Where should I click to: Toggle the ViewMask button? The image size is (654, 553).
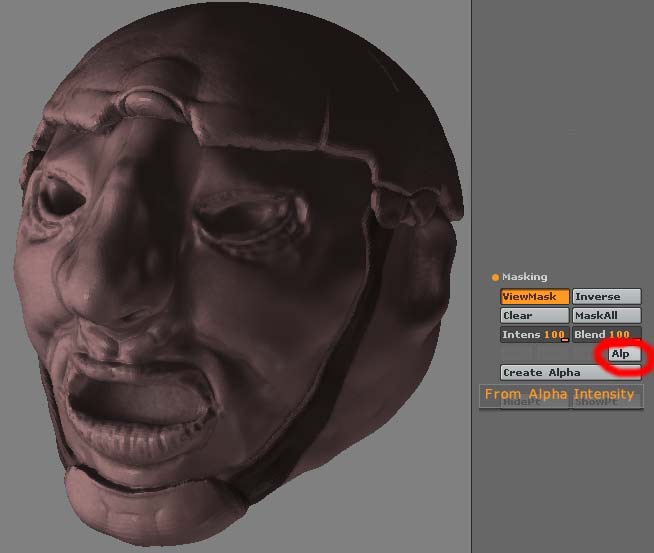[x=534, y=297]
